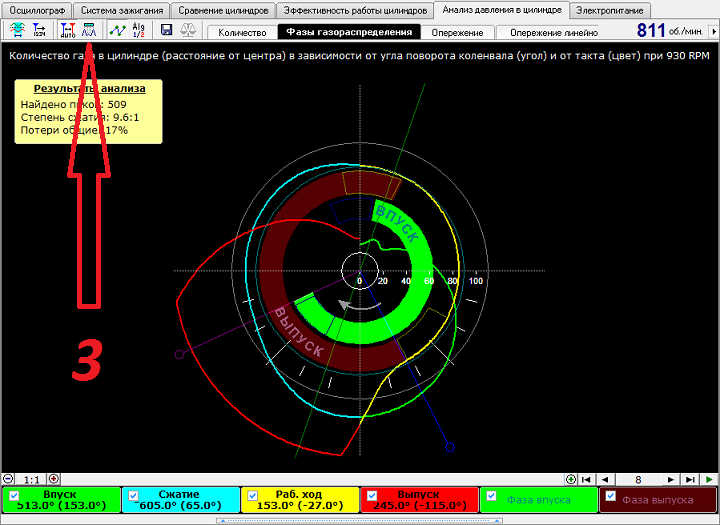Select the Анализ давления в цилиндре tab
This screenshot has height=525, width=720.
click(502, 9)
